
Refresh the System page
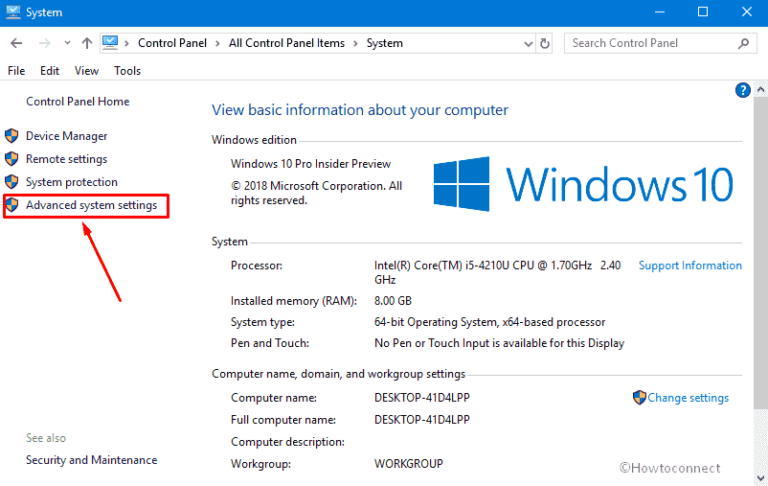(544, 43)
